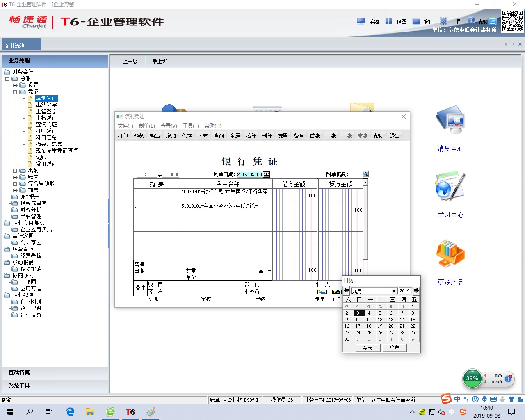Open Task View in taskbar
Image resolution: width=525 pixels, height=420 pixels.
tap(49, 412)
